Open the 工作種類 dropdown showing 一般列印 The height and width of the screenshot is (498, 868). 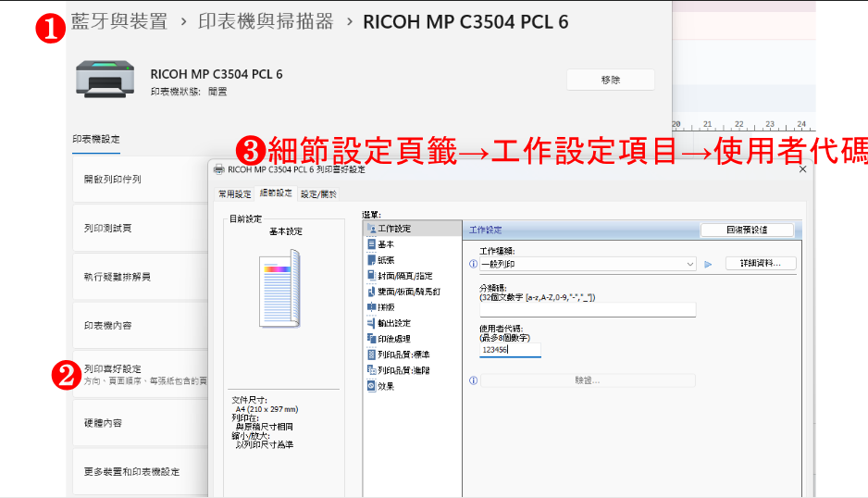pyautogui.click(x=588, y=264)
